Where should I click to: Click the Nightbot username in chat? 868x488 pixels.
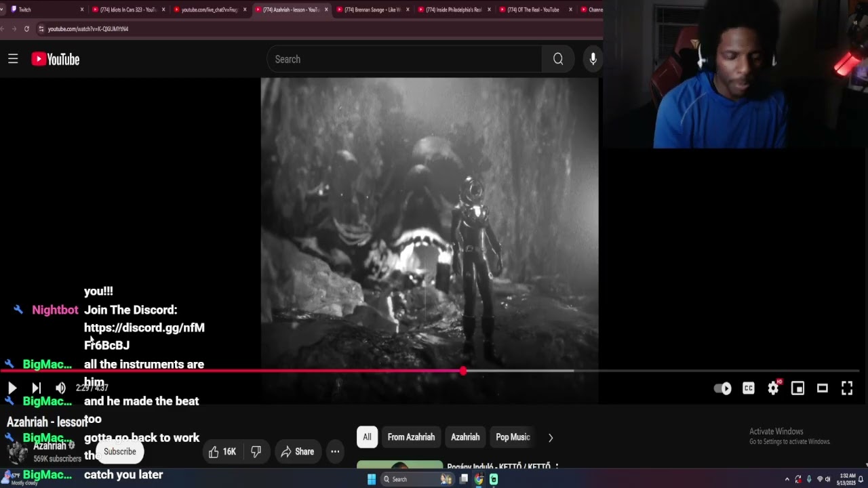(x=55, y=310)
